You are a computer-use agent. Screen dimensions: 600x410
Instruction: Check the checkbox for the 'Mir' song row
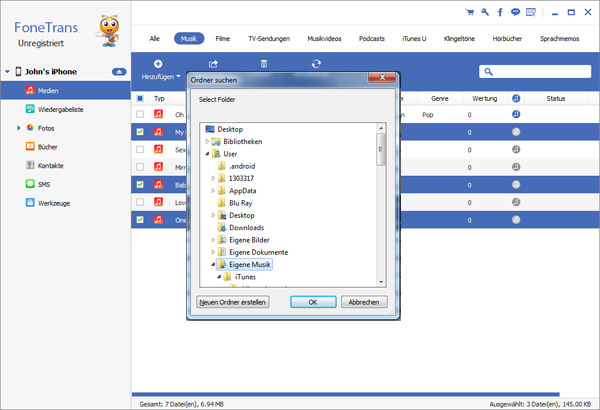[x=140, y=167]
